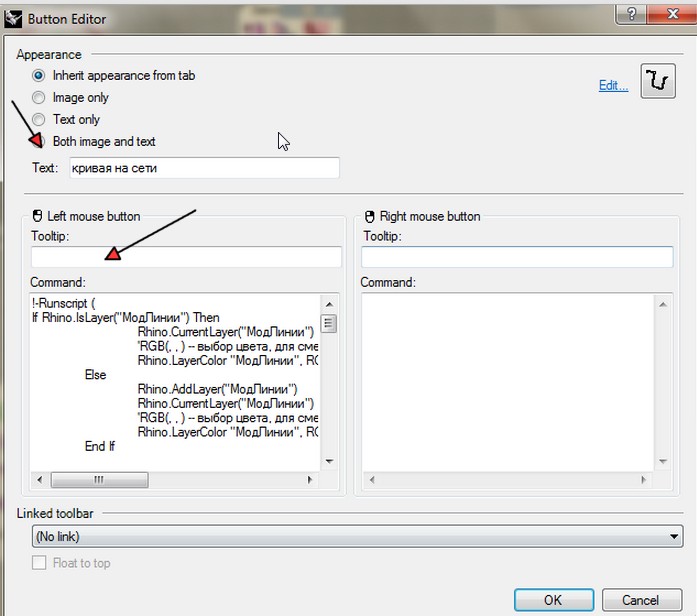Click the 'End If' line in script

[x=100, y=446]
